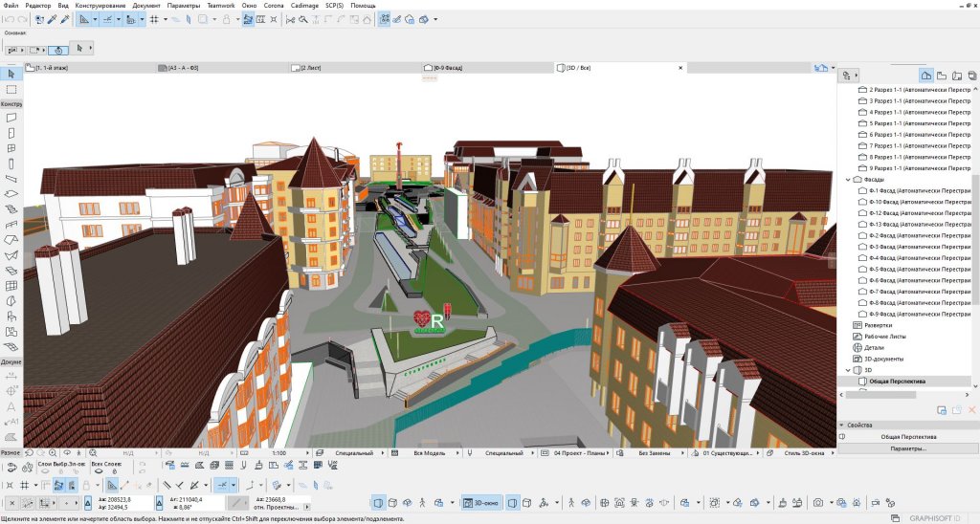Select the Wall tool in the toolbox
980x524 pixels.
(11, 117)
